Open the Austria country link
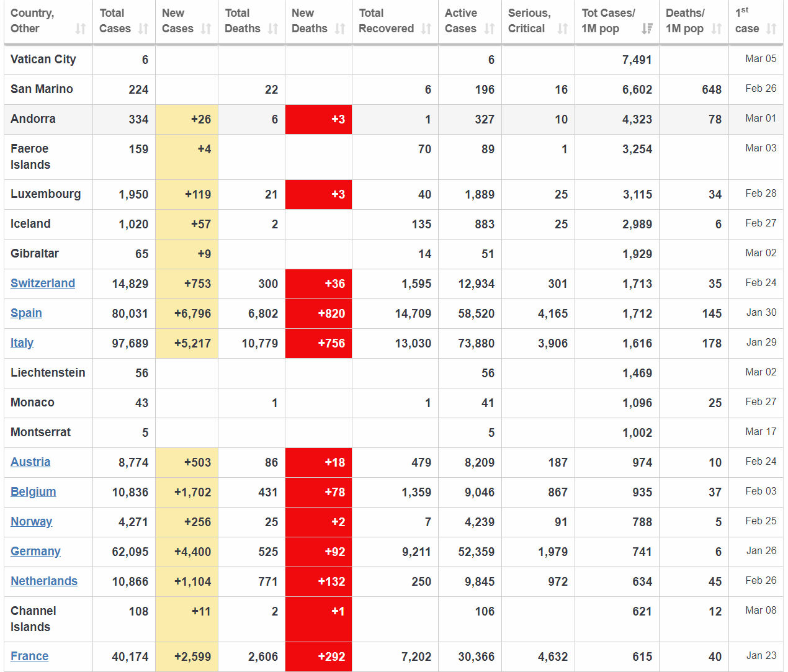 pyautogui.click(x=30, y=462)
